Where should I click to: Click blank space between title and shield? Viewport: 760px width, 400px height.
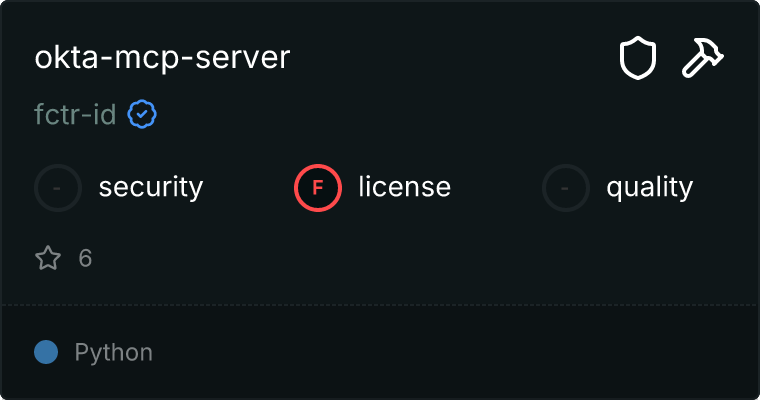click(450, 58)
